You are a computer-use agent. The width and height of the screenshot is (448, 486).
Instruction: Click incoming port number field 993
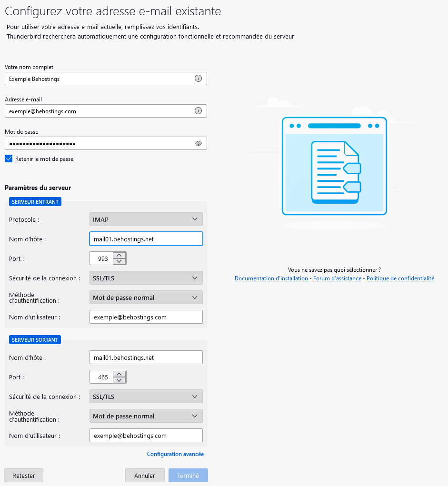(101, 258)
